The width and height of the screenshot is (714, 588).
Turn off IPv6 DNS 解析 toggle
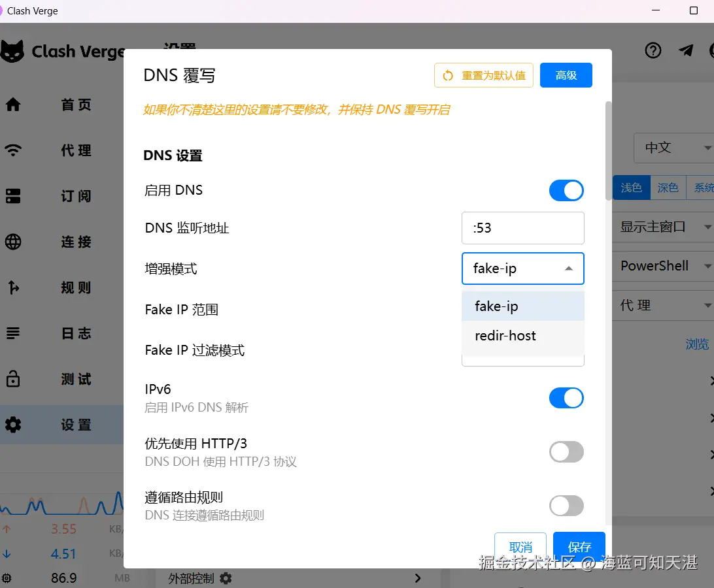[x=566, y=398]
